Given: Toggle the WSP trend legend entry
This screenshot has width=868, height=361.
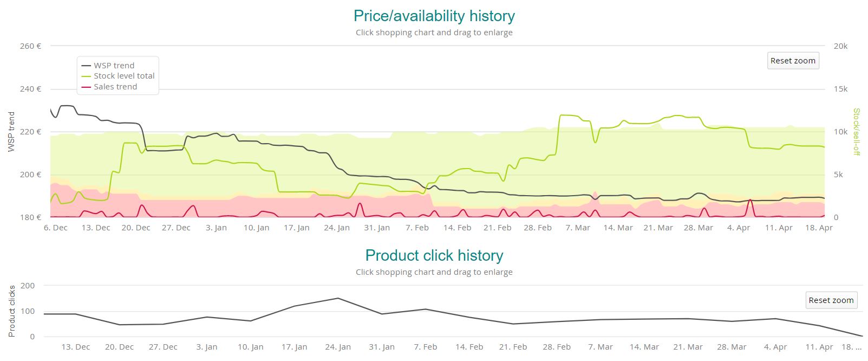Looking at the screenshot, I should click(114, 66).
